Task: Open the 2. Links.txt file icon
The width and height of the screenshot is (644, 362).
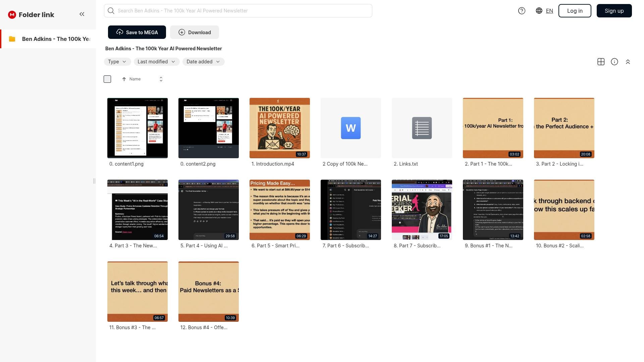Action: (x=422, y=128)
